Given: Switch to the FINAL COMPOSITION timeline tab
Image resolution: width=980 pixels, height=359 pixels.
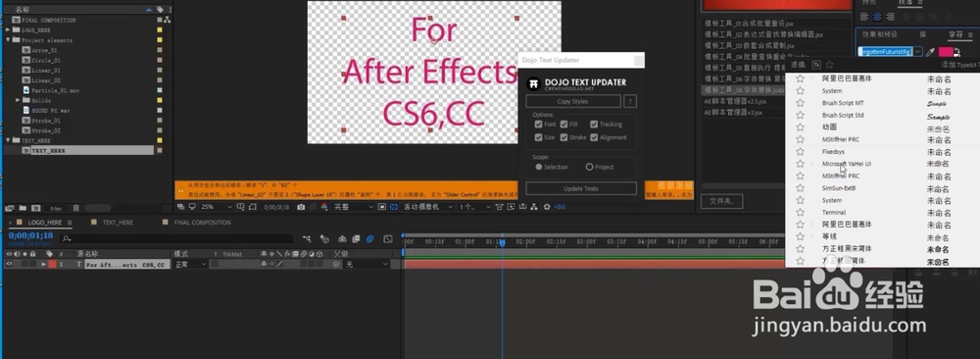Looking at the screenshot, I should (202, 223).
